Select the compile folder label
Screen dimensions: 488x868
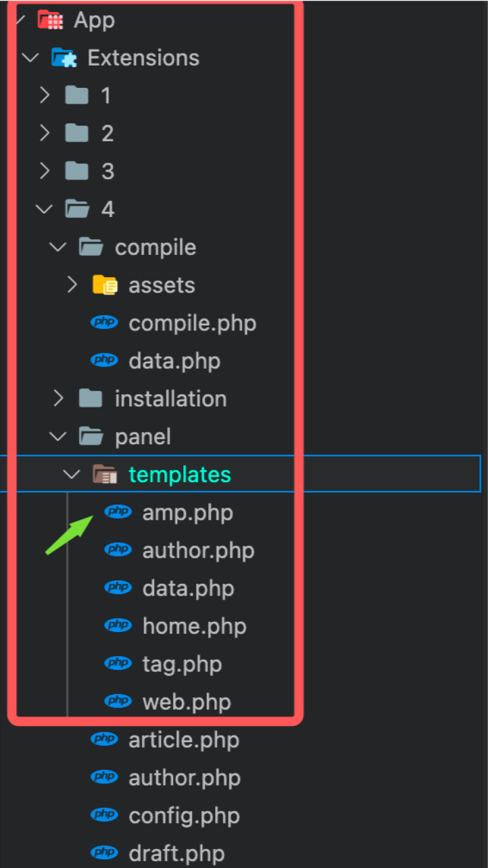click(155, 247)
